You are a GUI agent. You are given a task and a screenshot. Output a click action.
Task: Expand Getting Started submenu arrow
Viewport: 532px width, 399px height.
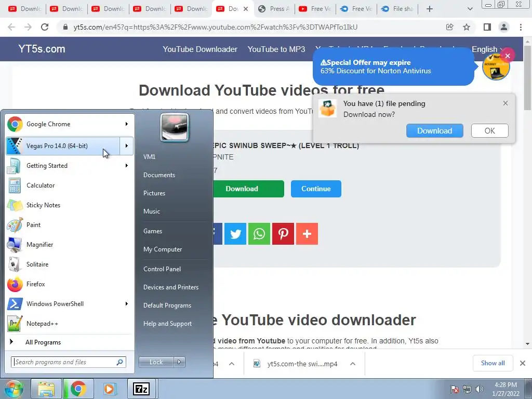pyautogui.click(x=127, y=166)
